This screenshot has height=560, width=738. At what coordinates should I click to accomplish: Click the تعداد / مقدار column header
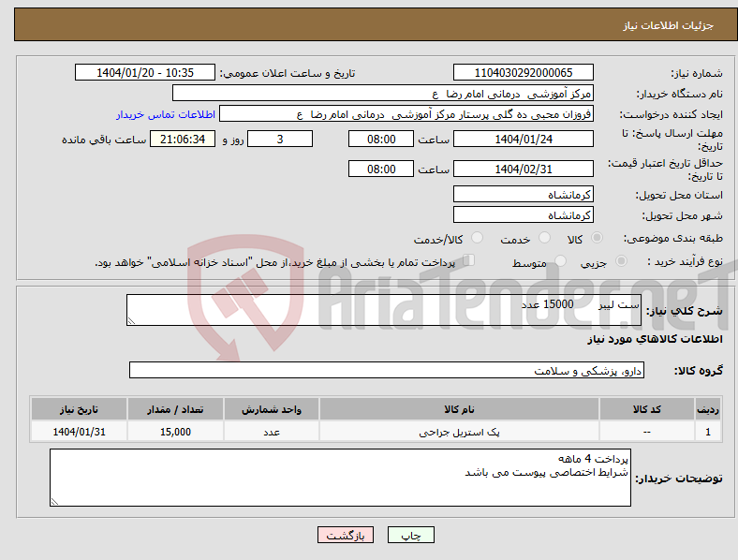[x=175, y=409]
